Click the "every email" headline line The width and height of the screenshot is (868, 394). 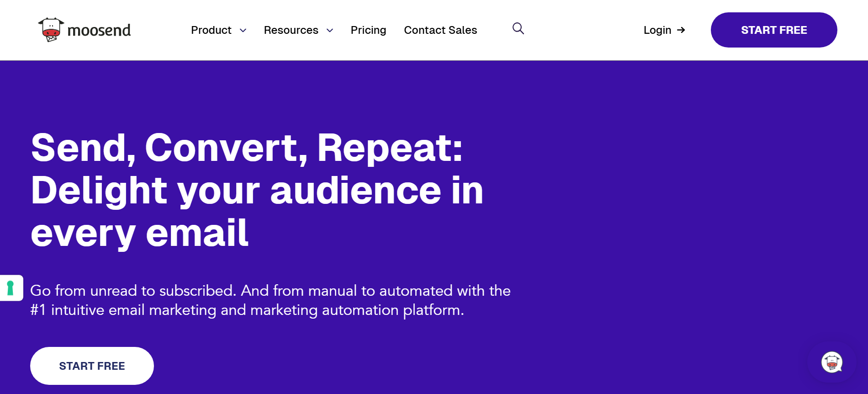click(x=140, y=233)
